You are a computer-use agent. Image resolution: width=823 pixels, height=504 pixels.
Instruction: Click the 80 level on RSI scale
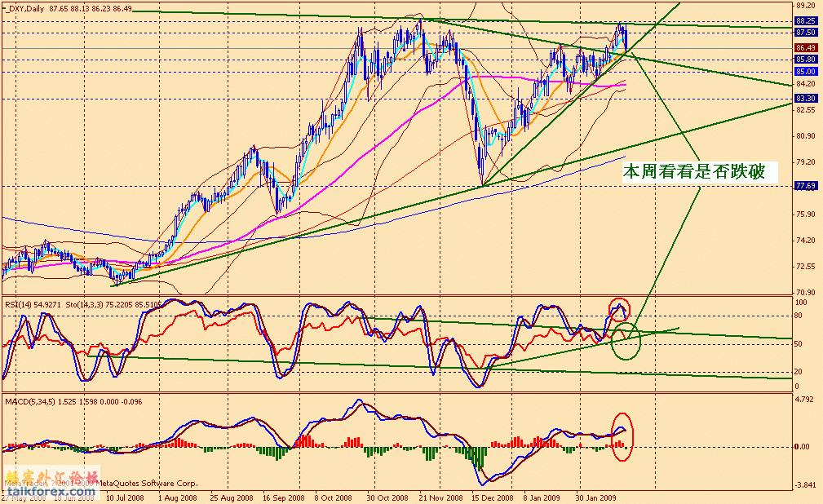(x=799, y=316)
